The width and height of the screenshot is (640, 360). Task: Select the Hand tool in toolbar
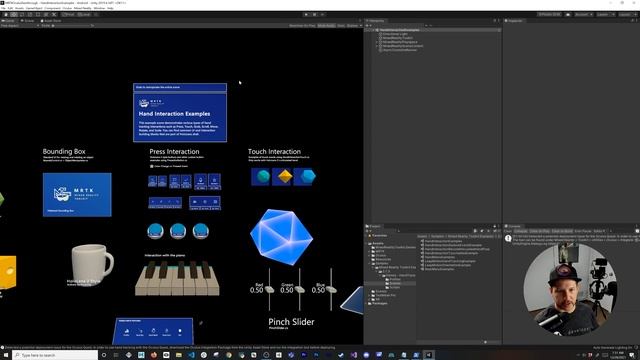tap(6, 15)
